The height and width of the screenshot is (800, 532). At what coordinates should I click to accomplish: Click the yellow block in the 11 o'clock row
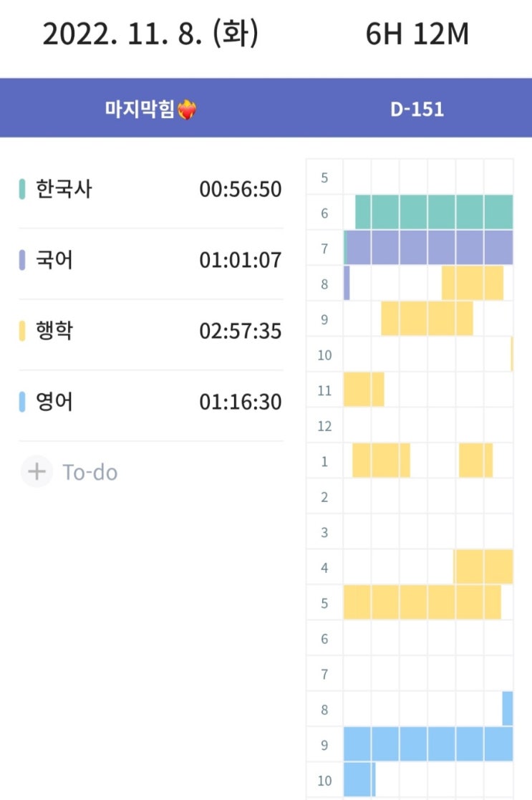364,389
